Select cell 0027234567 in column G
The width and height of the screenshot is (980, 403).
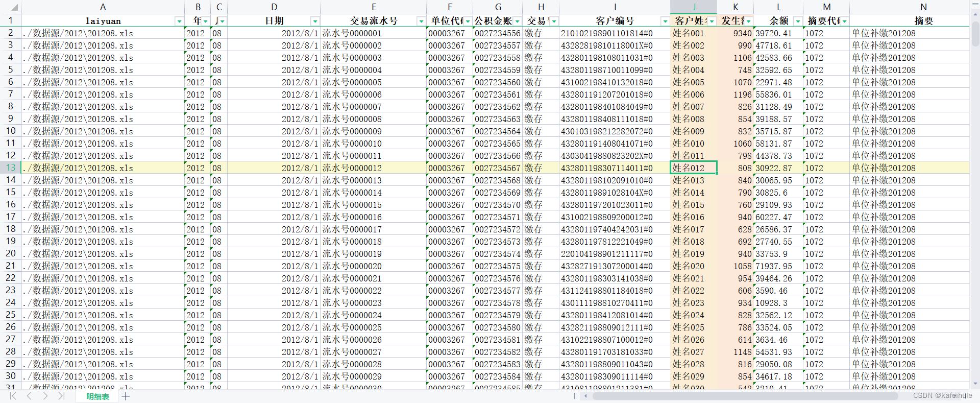pyautogui.click(x=498, y=168)
